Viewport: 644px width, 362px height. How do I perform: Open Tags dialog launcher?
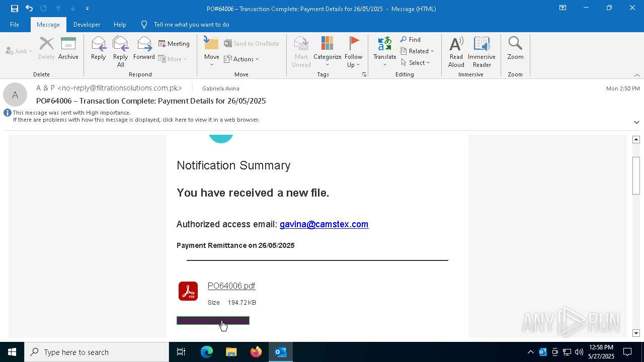pos(364,74)
